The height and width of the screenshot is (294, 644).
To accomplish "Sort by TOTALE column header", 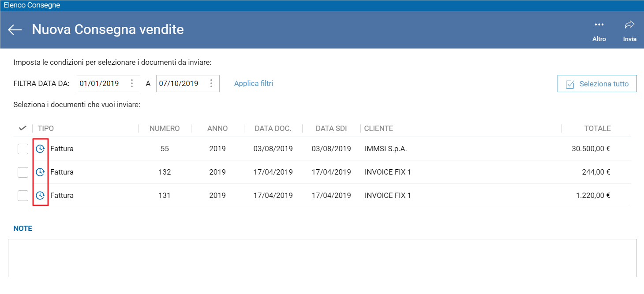I will (x=598, y=128).
